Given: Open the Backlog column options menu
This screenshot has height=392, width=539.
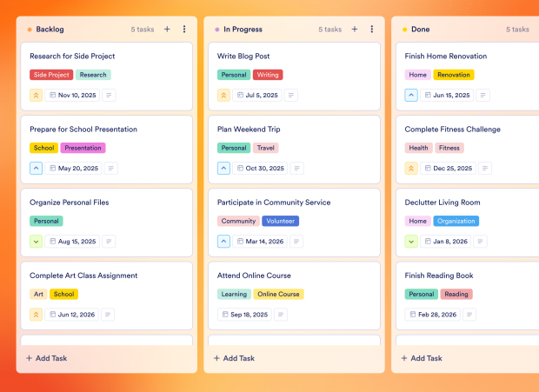Looking at the screenshot, I should (184, 30).
